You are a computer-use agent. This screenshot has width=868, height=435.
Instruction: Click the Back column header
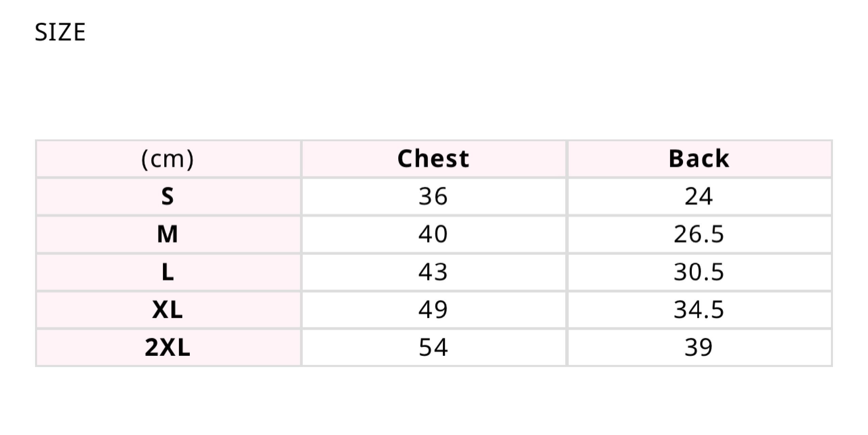(699, 159)
